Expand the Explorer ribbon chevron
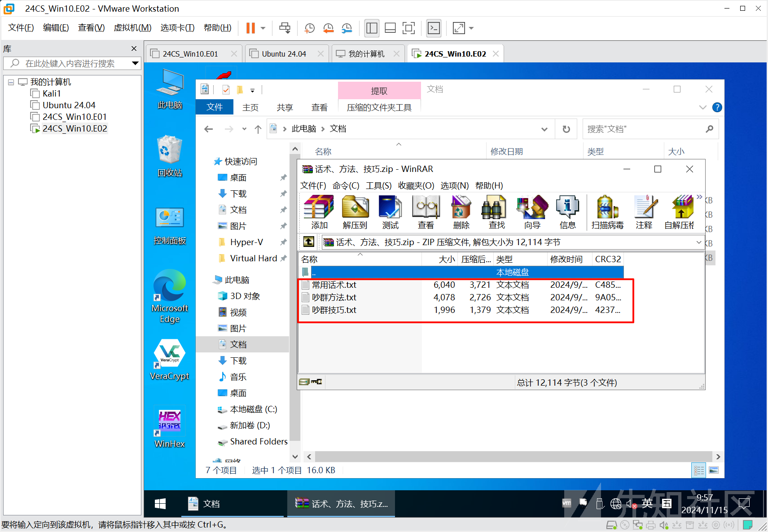 (x=703, y=107)
